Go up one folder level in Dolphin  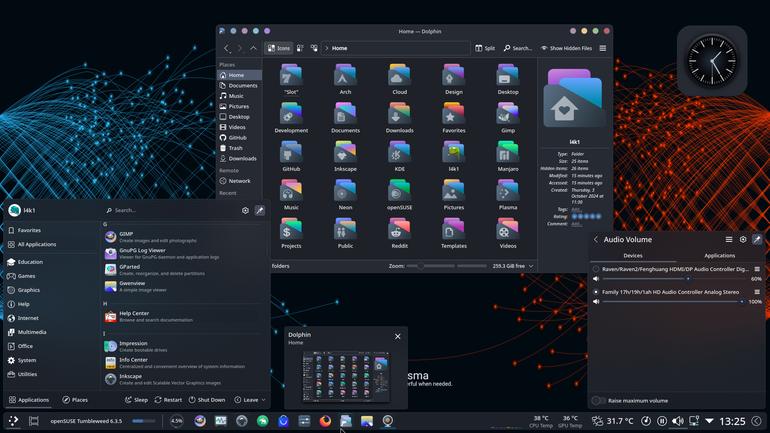[x=253, y=48]
